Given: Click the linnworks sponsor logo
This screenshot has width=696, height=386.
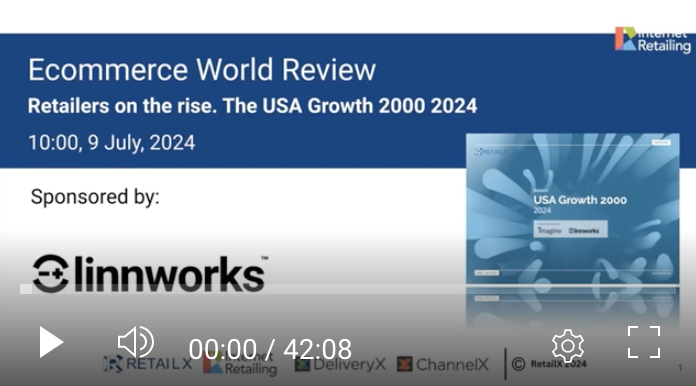Looking at the screenshot, I should pos(150,273).
